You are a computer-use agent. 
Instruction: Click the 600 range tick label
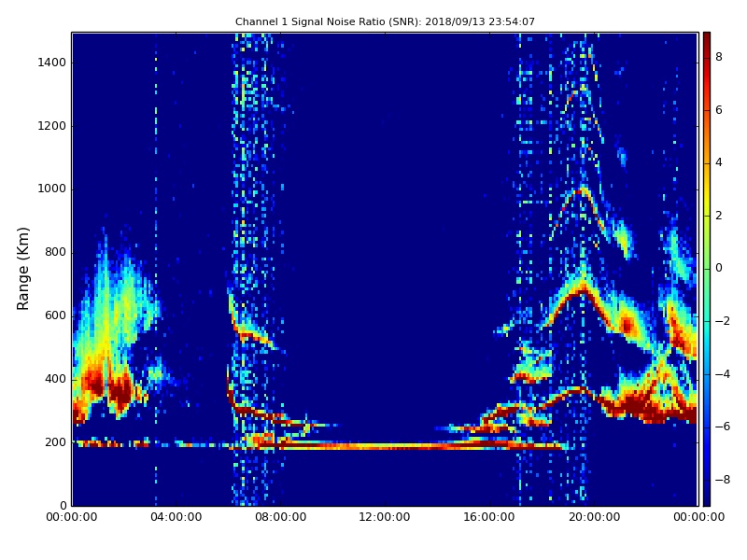(x=55, y=315)
